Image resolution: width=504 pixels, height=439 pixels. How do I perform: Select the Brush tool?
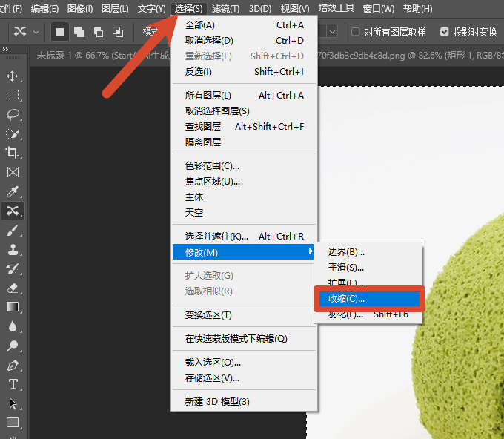pos(13,231)
